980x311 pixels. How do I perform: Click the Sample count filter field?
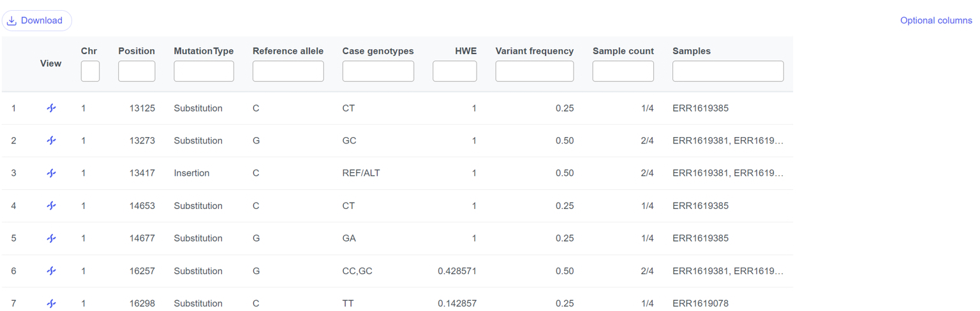[623, 71]
